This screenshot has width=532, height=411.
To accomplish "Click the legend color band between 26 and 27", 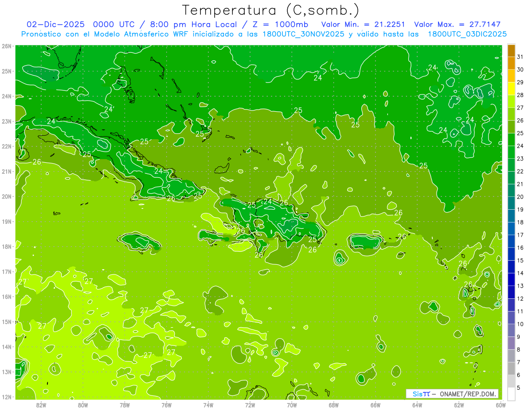I will tap(511, 114).
